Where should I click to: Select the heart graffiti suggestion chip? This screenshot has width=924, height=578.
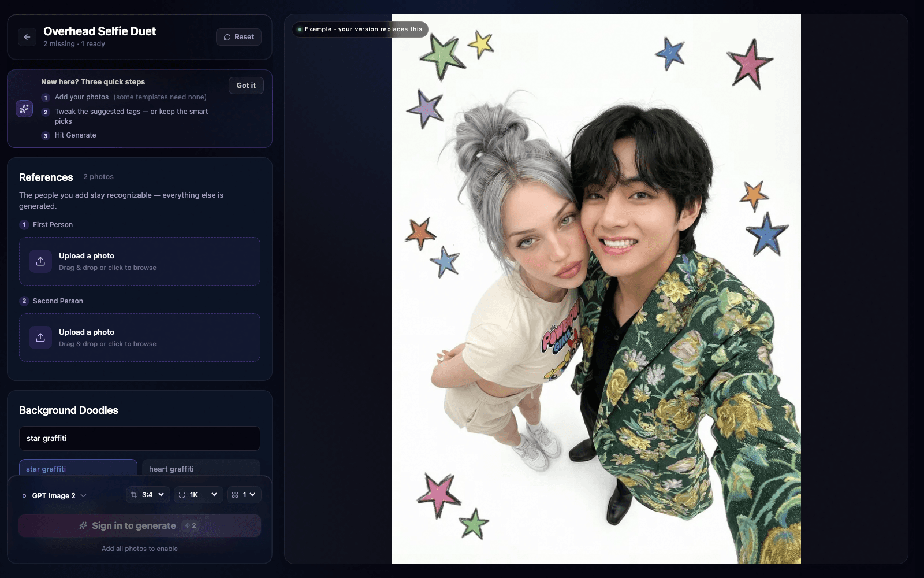pos(201,468)
